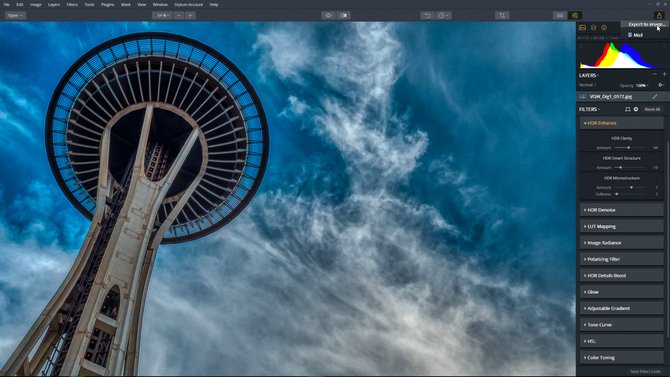Image resolution: width=670 pixels, height=377 pixels.
Task: Toggle the filters side panel icon
Action: (x=575, y=15)
